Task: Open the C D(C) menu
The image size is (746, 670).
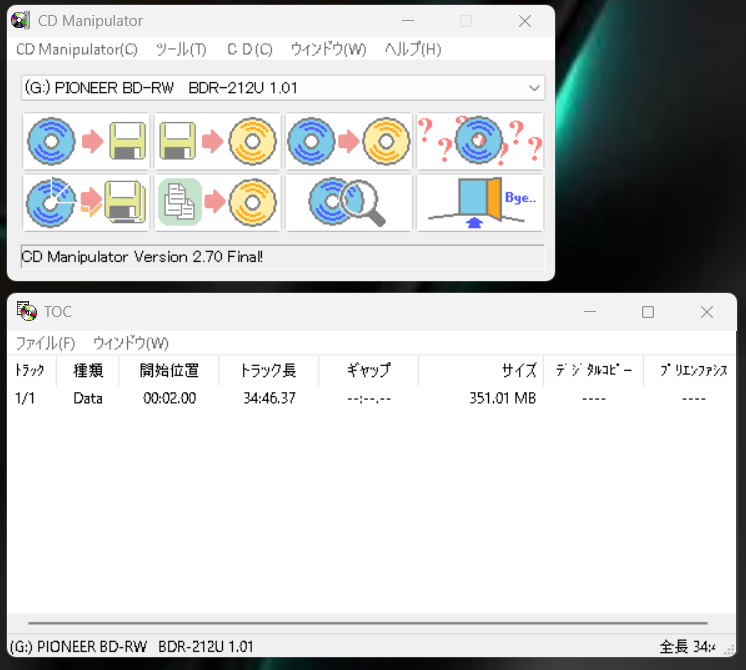Action: [249, 49]
